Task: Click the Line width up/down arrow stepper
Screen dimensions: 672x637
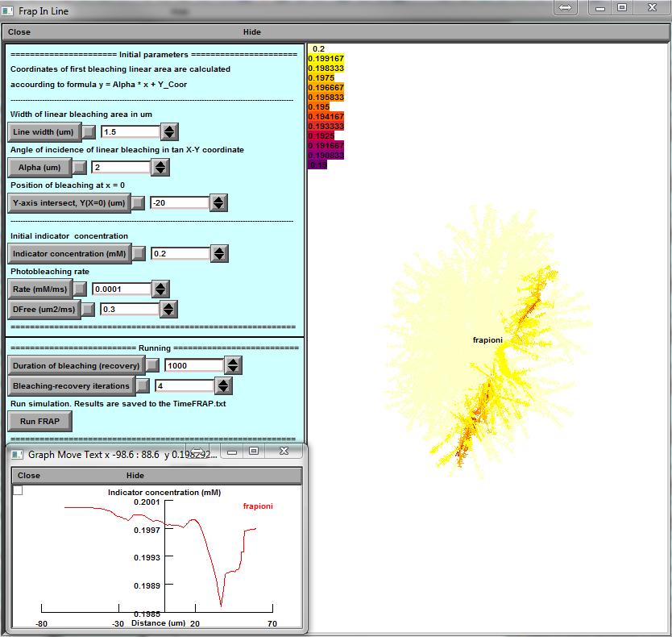Action: (x=169, y=131)
